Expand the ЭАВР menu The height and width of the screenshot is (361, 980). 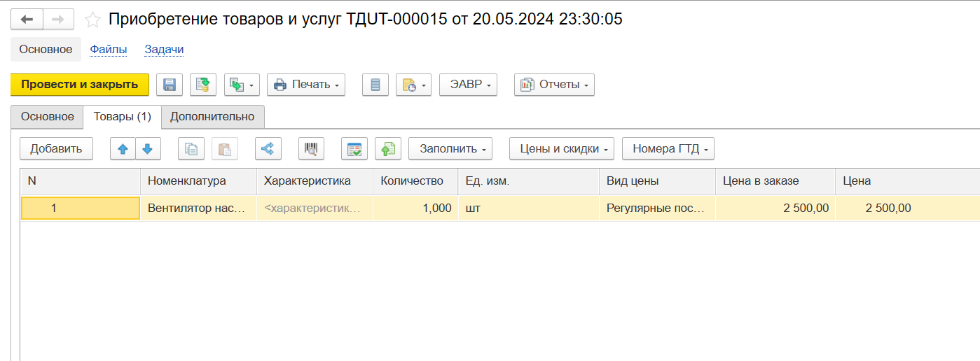[468, 85]
